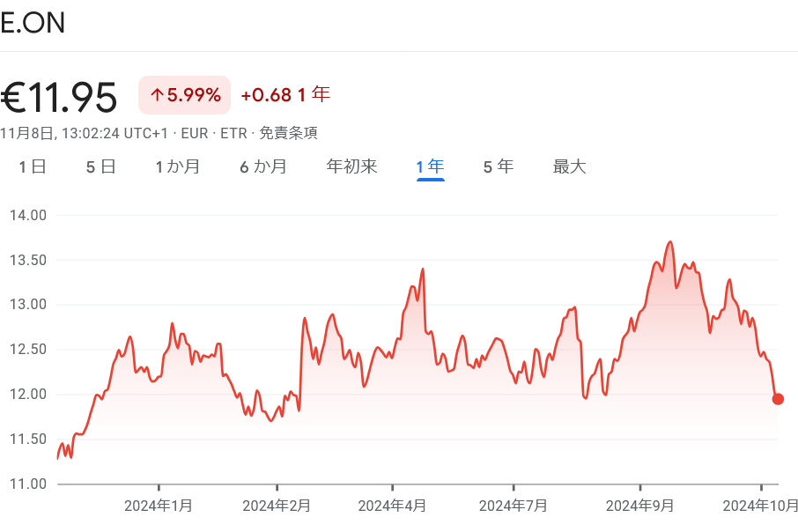The height and width of the screenshot is (532, 798).
Task: Select the 6か月 chart period
Action: pos(262,166)
